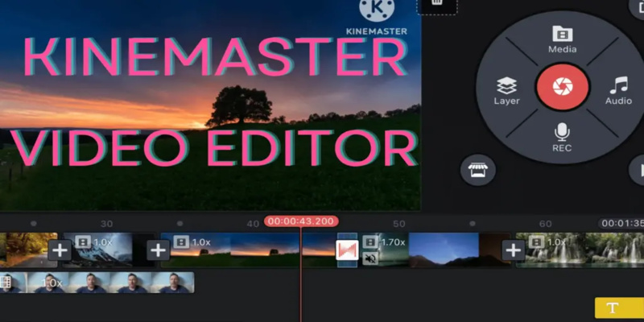Tap the REC microphone option
The width and height of the screenshot is (644, 322).
pyautogui.click(x=562, y=138)
